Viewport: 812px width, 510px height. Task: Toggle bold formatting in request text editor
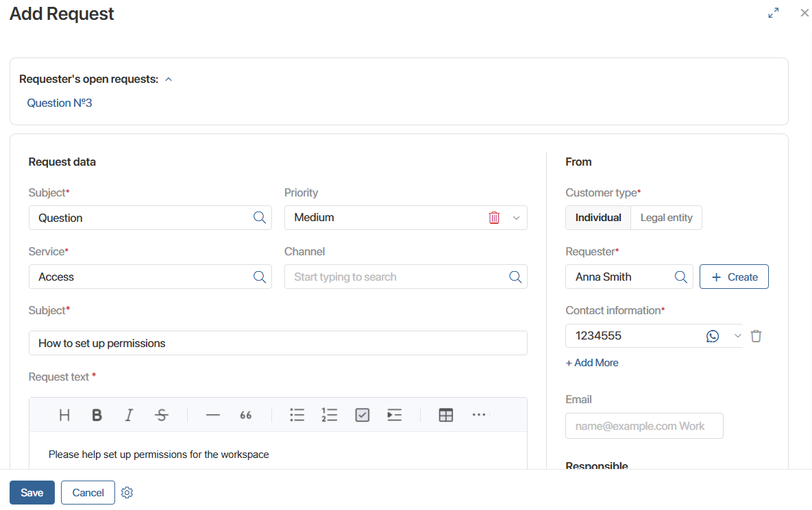(97, 415)
